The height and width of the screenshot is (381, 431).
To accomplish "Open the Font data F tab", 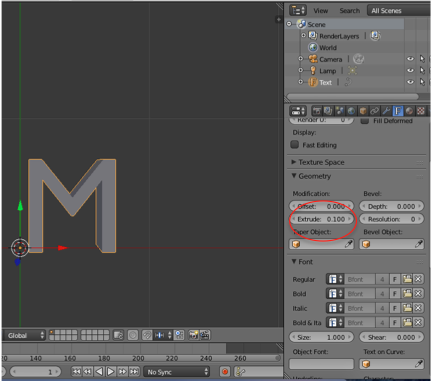I will point(398,111).
